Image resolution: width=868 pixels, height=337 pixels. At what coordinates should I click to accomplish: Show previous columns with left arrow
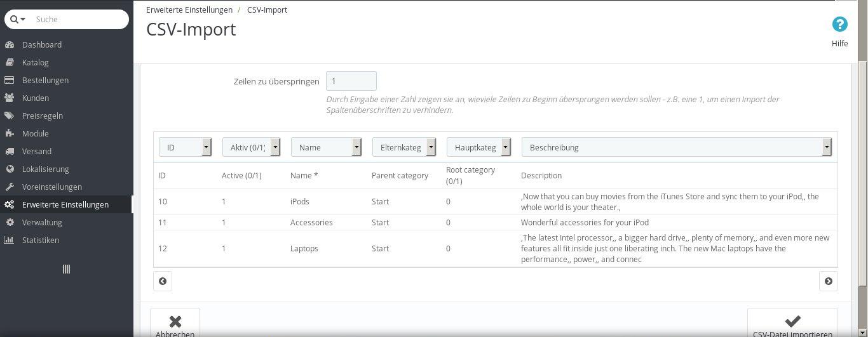(x=163, y=281)
